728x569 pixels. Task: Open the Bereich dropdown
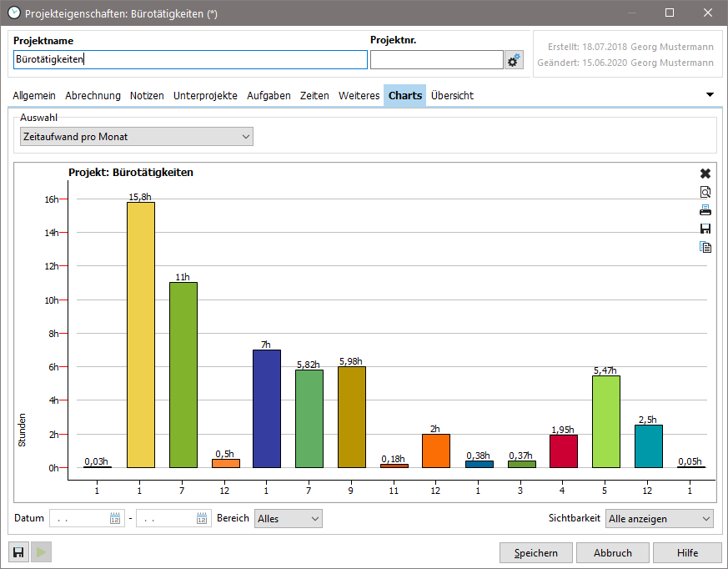pyautogui.click(x=288, y=519)
